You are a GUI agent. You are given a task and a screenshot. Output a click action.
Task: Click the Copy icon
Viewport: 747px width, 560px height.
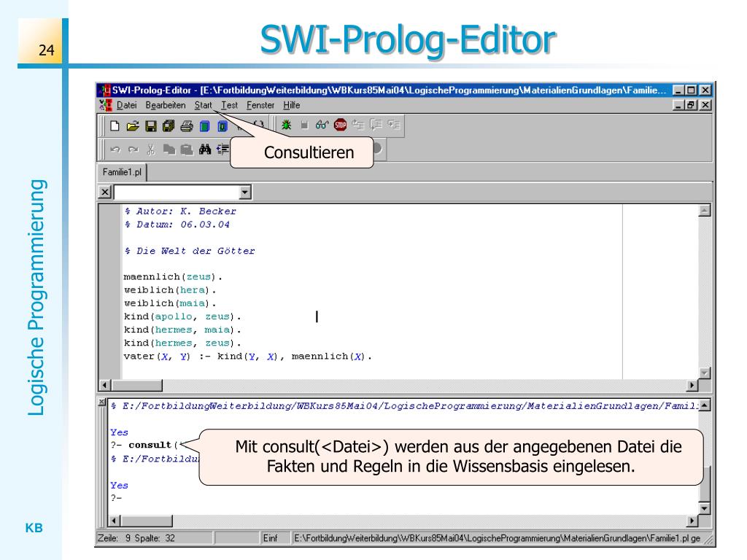(169, 149)
